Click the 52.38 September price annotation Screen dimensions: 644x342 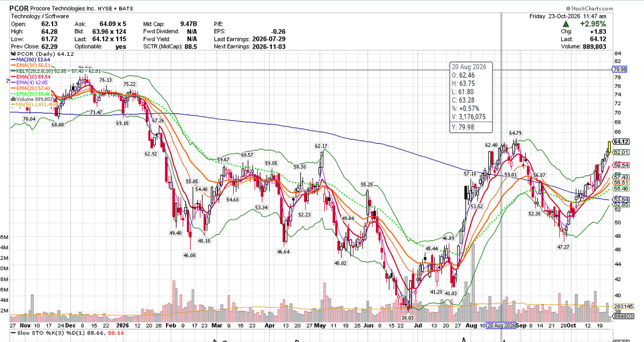tap(534, 214)
